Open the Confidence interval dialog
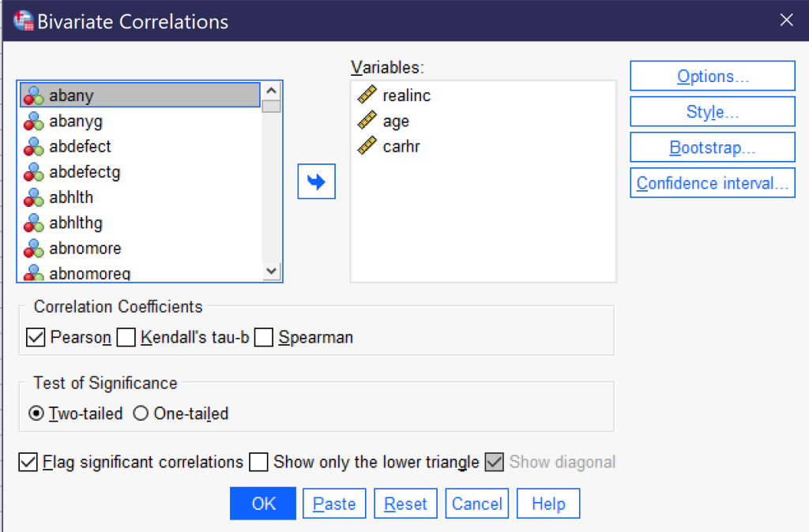 coord(713,182)
